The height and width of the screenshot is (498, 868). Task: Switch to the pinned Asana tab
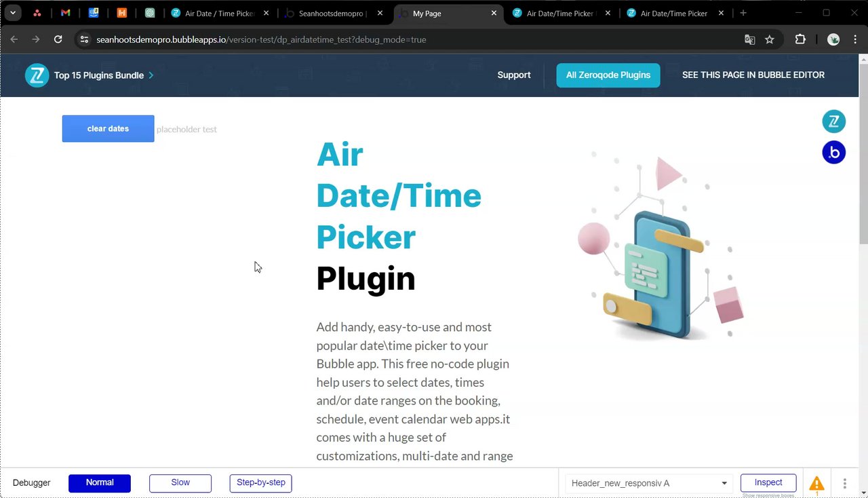[37, 13]
